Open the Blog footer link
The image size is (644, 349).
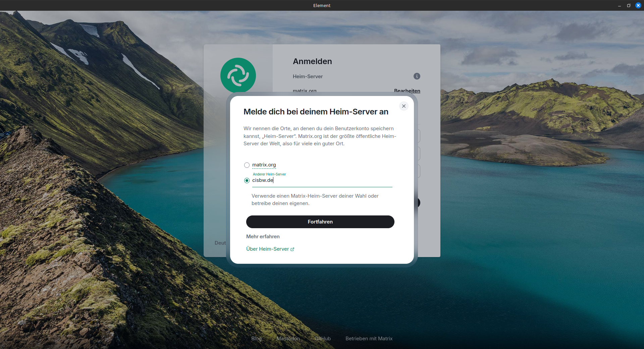256,339
